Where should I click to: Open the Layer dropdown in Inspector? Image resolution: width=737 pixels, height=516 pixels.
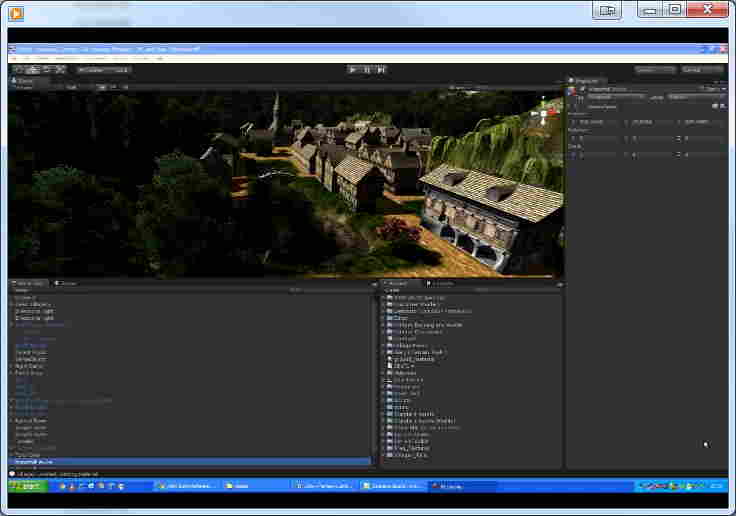pyautogui.click(x=697, y=97)
